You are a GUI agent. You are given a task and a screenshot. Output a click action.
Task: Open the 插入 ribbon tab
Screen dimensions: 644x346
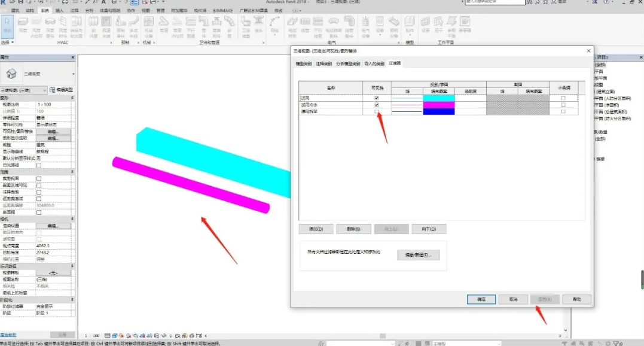(60, 10)
